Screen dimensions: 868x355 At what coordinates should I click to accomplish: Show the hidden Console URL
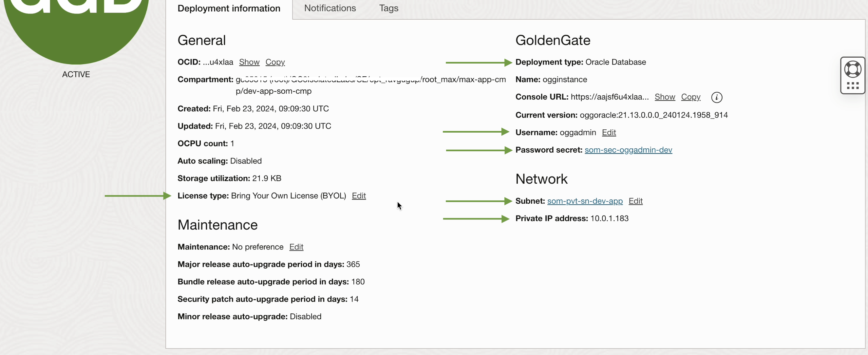coord(665,97)
